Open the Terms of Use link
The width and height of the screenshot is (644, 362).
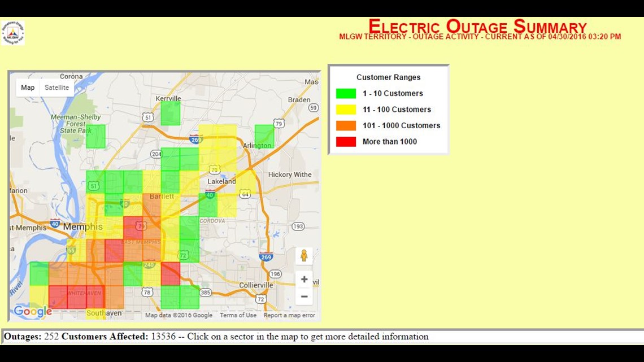pyautogui.click(x=238, y=315)
